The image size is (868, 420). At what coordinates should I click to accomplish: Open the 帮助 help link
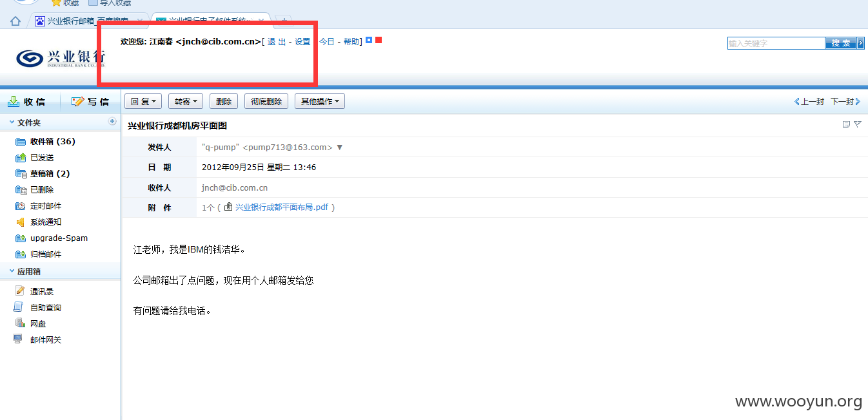[x=351, y=42]
